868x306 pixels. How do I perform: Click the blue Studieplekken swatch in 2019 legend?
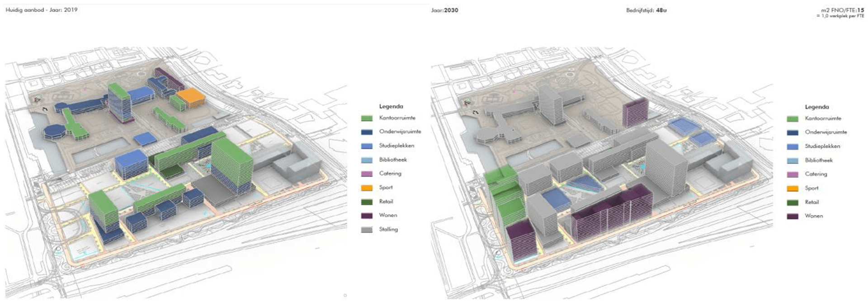tap(367, 146)
